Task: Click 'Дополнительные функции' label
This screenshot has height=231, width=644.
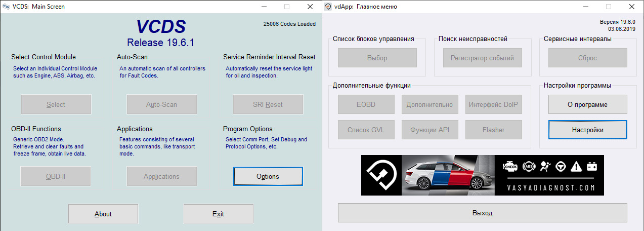Action: click(x=372, y=86)
